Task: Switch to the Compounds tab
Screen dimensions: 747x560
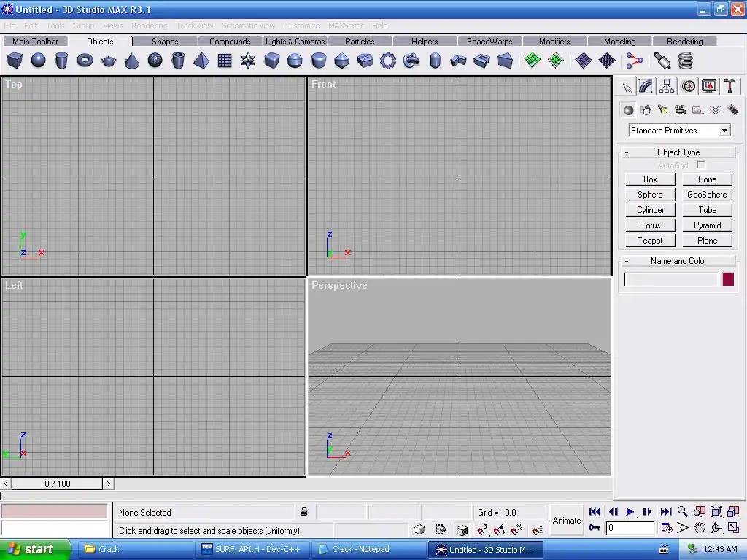Action: [230, 42]
